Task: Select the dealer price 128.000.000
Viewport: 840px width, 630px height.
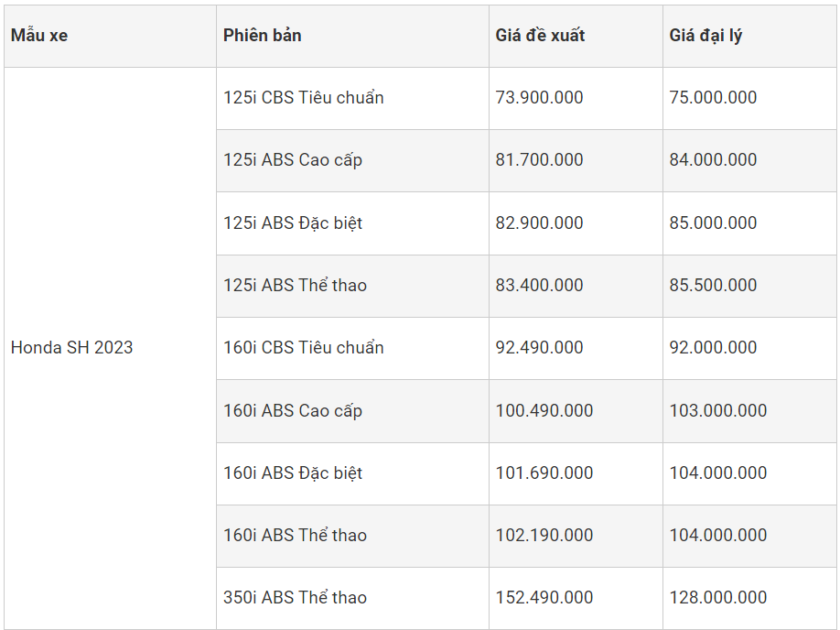Action: [717, 598]
